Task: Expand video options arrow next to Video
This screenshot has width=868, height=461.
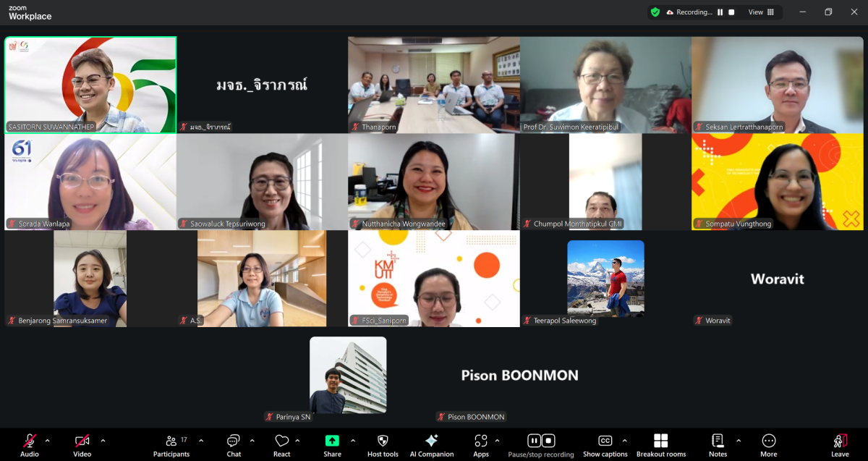Action: (103, 441)
